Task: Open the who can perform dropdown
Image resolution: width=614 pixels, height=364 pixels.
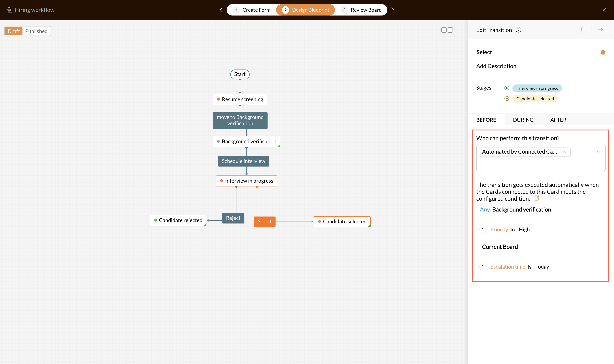Action: point(598,152)
